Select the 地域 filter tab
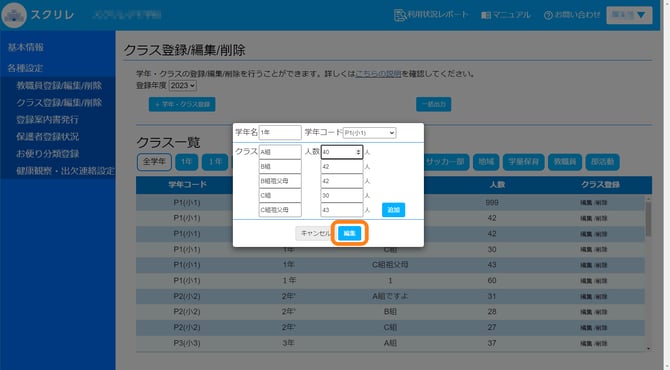Viewport: 670px width, 370px height. click(486, 162)
